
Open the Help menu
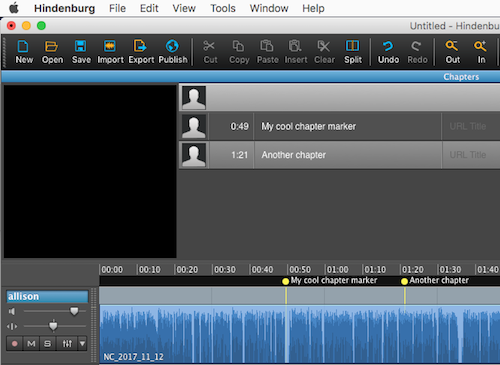tap(313, 8)
